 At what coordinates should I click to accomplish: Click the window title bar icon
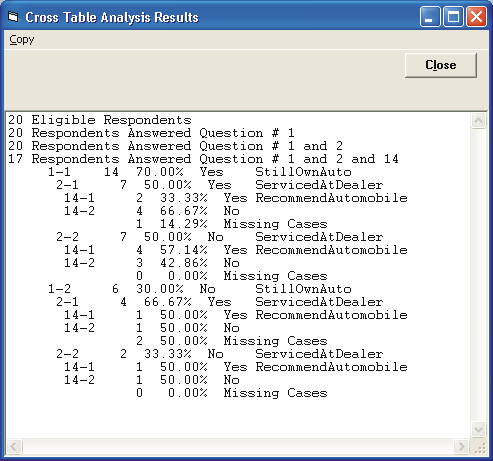13,17
